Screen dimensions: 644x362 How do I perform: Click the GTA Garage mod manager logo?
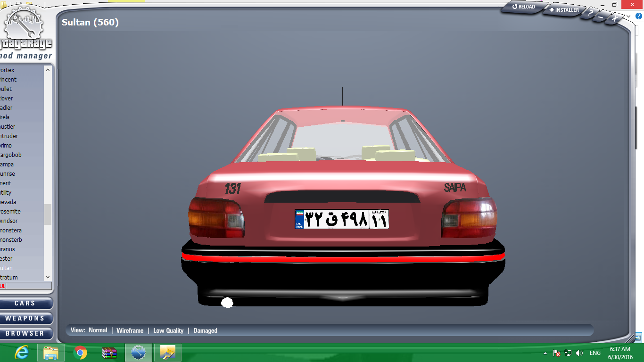pyautogui.click(x=25, y=33)
